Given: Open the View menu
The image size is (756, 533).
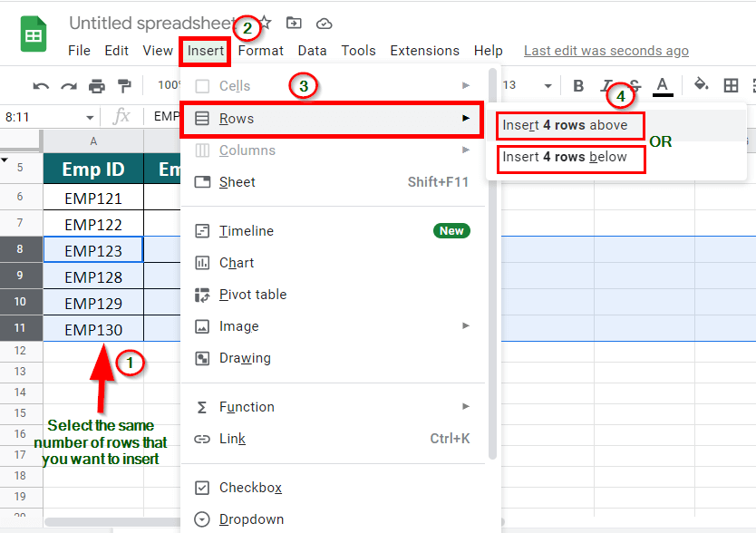Looking at the screenshot, I should (x=158, y=51).
